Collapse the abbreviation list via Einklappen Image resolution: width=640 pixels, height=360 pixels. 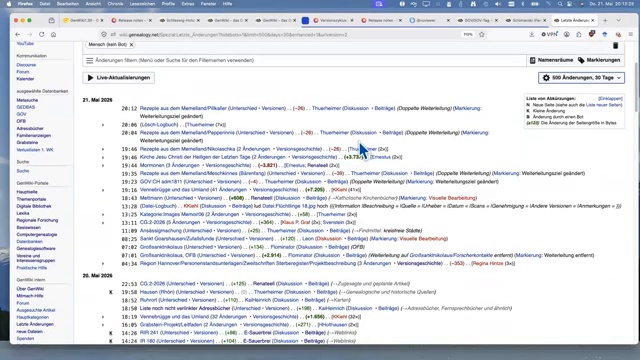click(610, 99)
